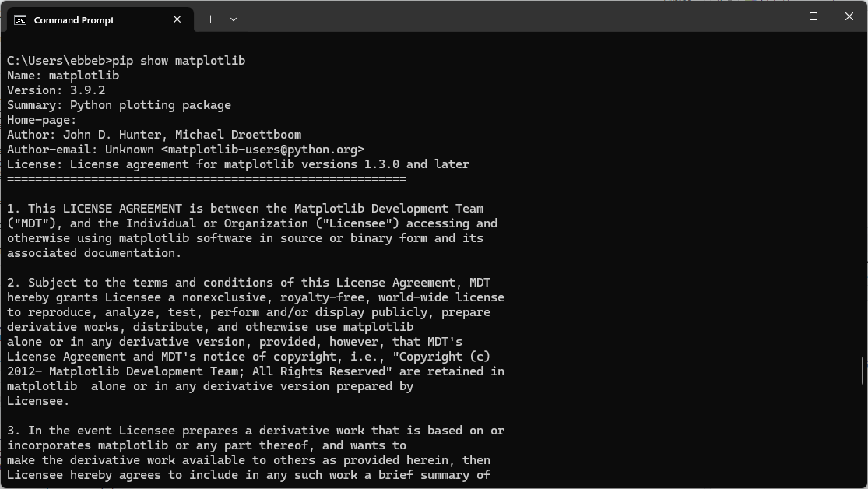Click the "Home-page:" output line
Screen dimensions: 868x489
(x=42, y=120)
